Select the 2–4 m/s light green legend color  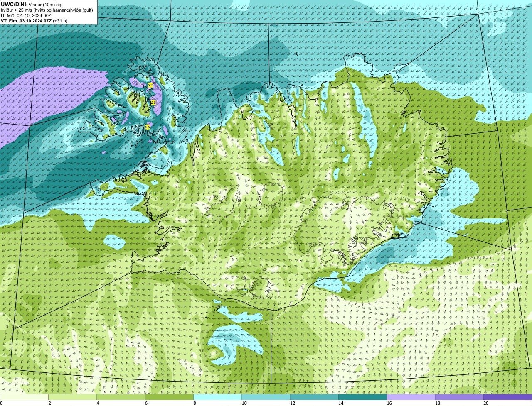point(72,397)
